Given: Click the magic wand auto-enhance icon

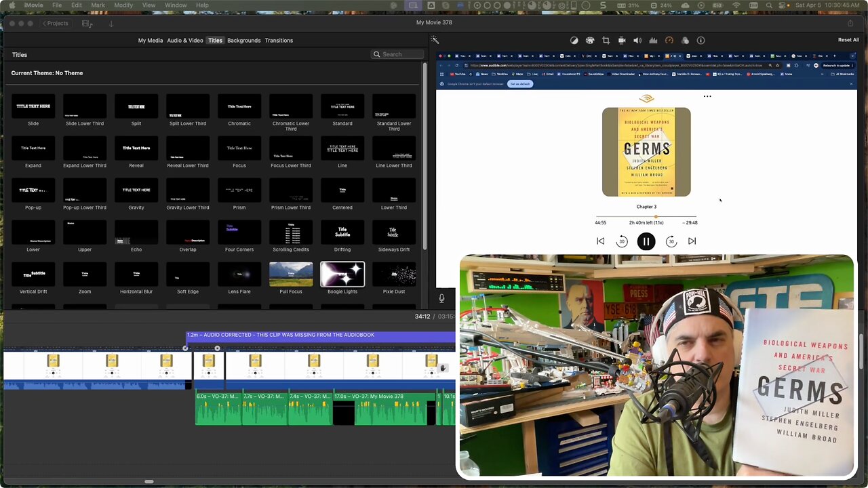Looking at the screenshot, I should pyautogui.click(x=435, y=40).
